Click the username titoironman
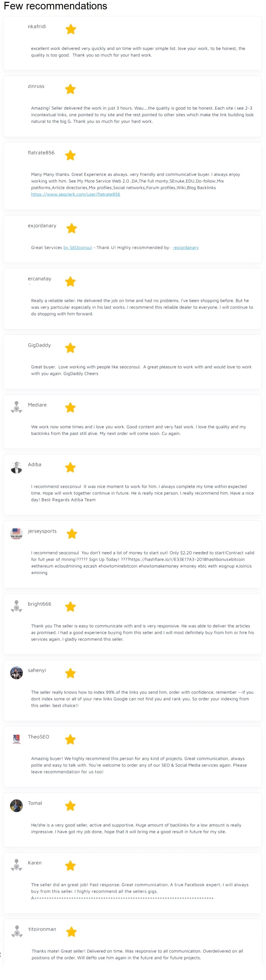The image size is (266, 980). pos(42,929)
